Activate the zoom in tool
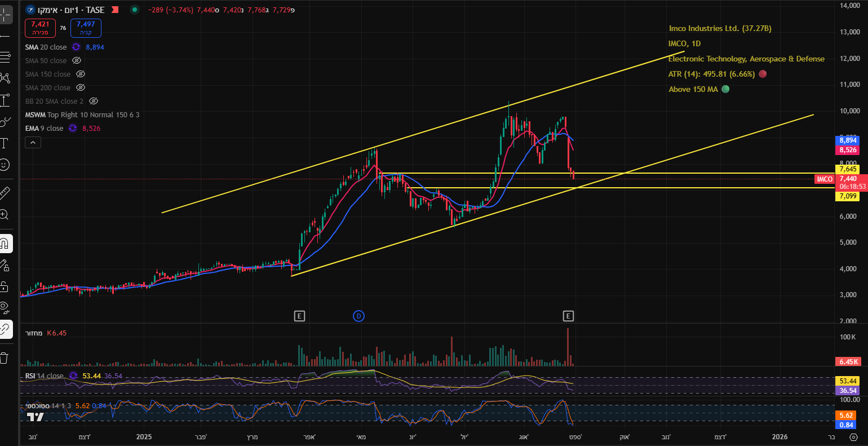The width and height of the screenshot is (868, 446). [5, 214]
